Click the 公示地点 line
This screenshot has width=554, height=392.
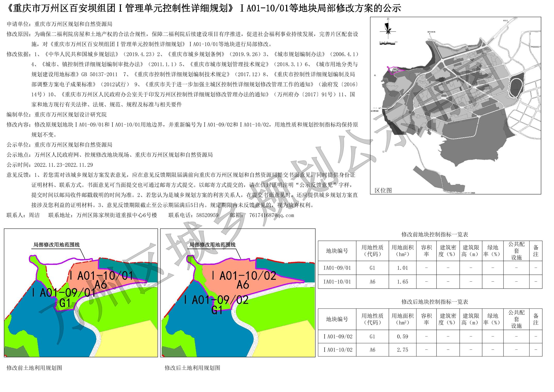pyautogui.click(x=110, y=155)
